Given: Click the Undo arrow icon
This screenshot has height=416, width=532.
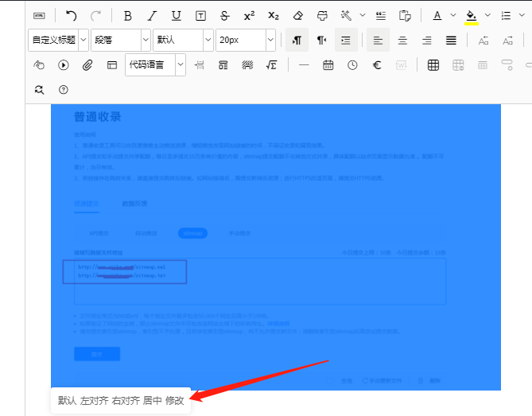Looking at the screenshot, I should click(72, 15).
